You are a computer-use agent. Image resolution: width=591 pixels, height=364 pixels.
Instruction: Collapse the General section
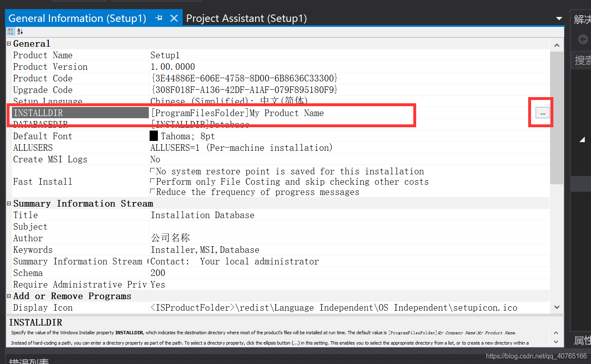[9, 43]
